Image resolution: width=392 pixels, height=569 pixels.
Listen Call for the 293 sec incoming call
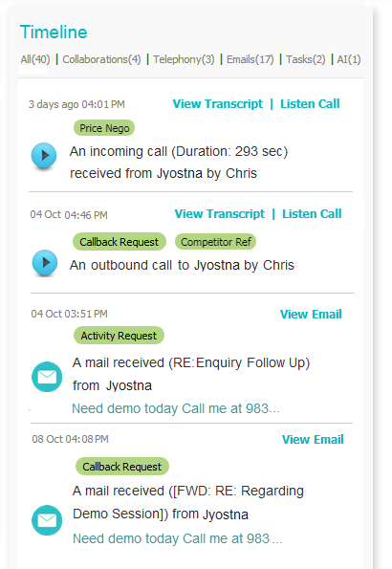click(310, 104)
